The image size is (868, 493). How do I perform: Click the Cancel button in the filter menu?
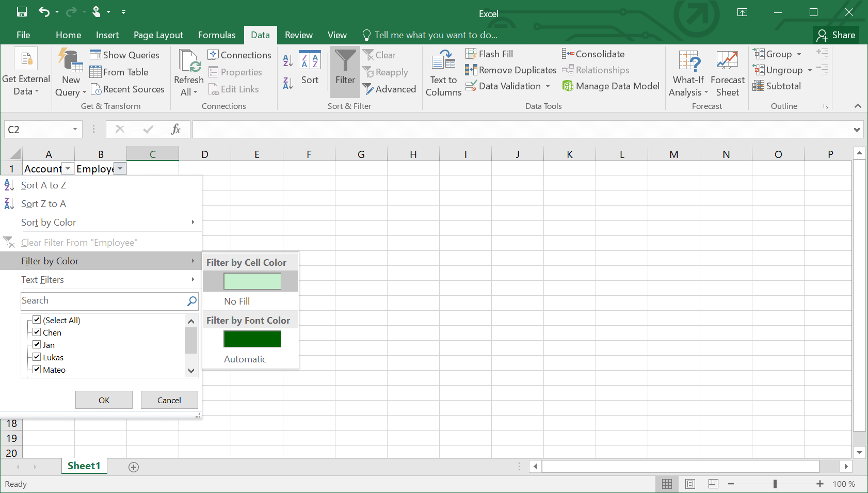click(x=169, y=400)
